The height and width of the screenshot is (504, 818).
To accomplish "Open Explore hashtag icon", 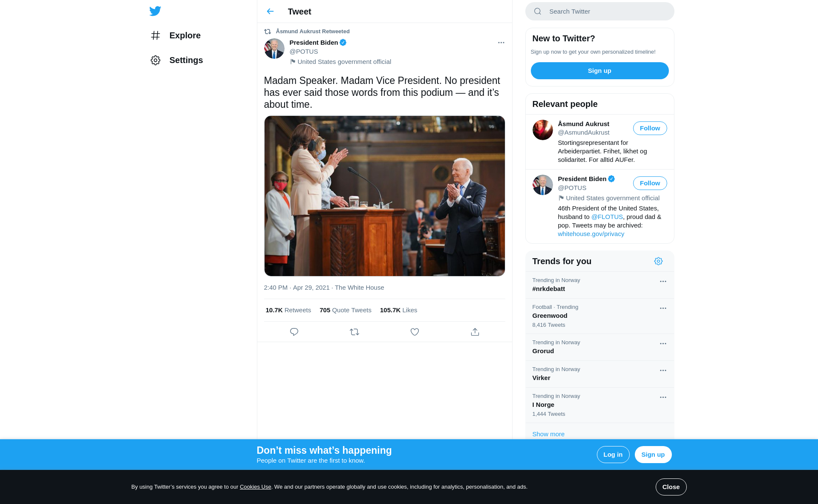I will tap(156, 35).
